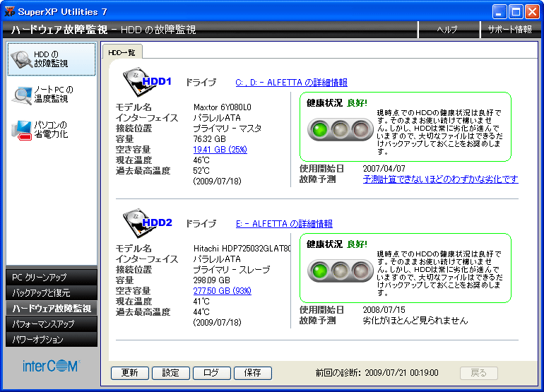The image size is (544, 392).
Task: Select PC クリーンアップ category
Action: coord(52,277)
